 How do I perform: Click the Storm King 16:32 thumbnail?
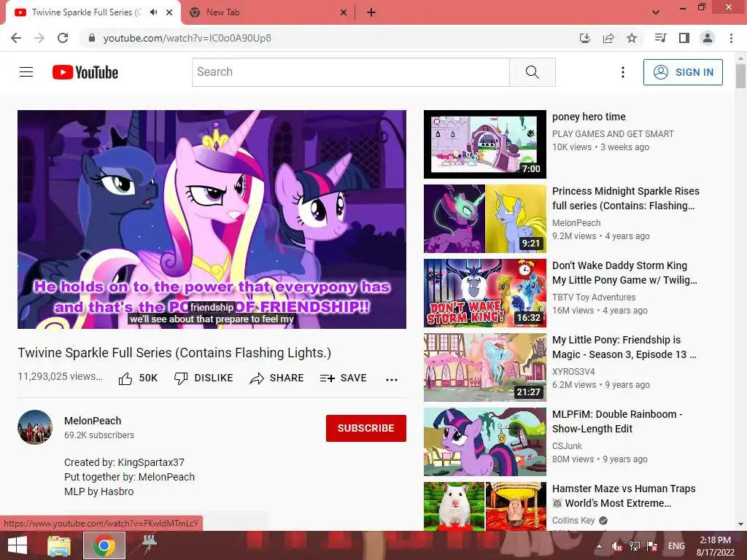[x=485, y=293]
